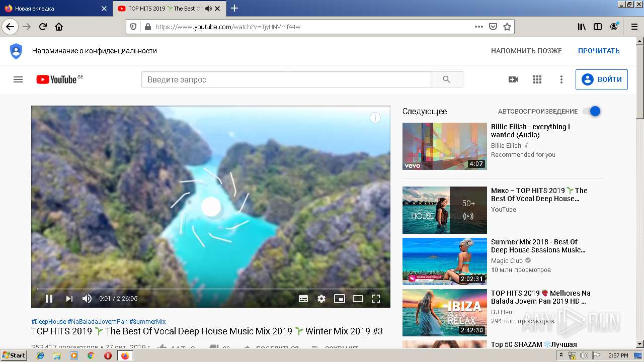Open Summer Mix 2018 video thumbnail

pyautogui.click(x=445, y=261)
